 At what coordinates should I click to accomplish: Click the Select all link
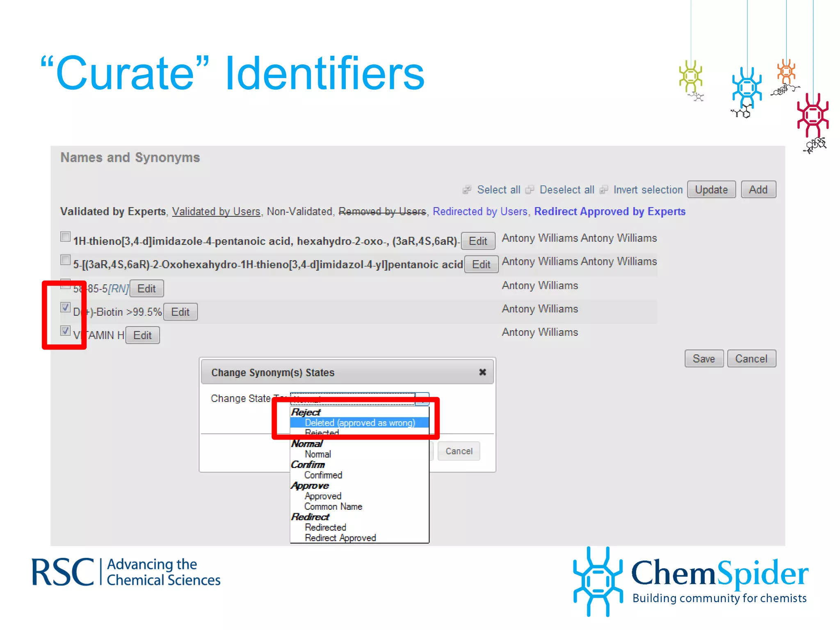(x=499, y=189)
